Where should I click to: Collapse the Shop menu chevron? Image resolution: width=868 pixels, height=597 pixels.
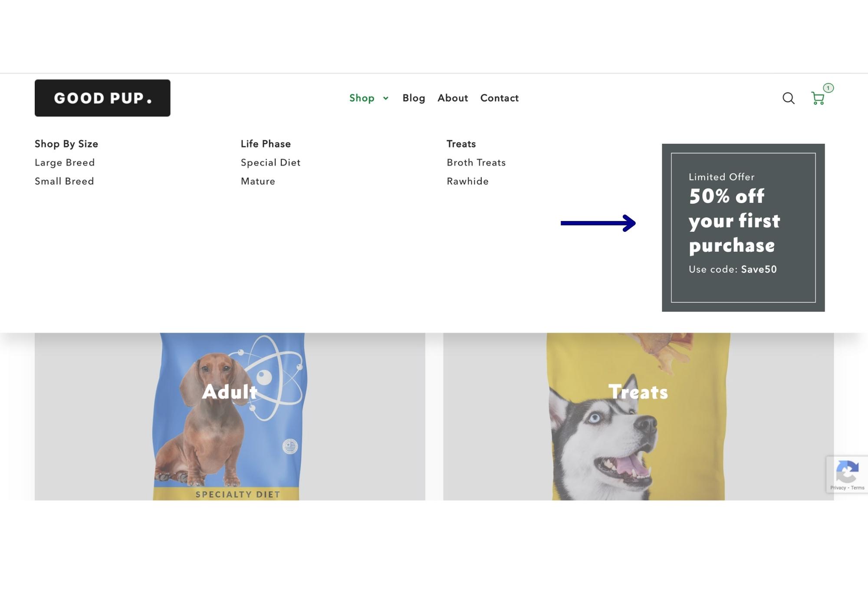click(x=385, y=99)
